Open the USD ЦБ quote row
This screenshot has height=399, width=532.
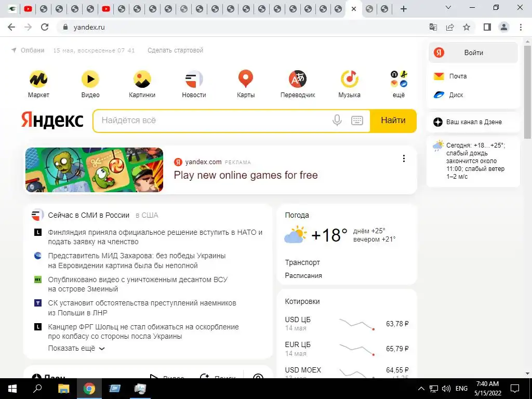click(x=347, y=324)
